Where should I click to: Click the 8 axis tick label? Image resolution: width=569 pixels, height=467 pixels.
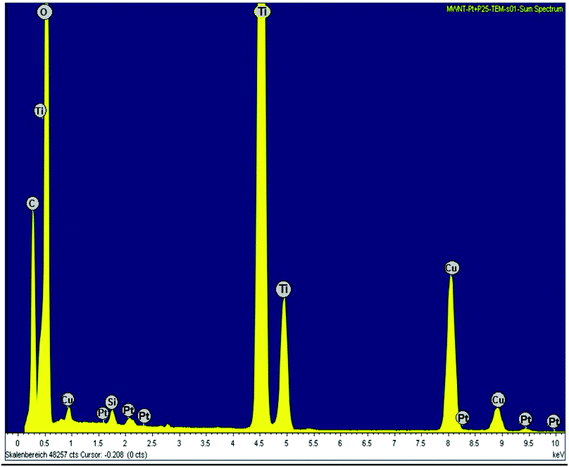[448, 443]
